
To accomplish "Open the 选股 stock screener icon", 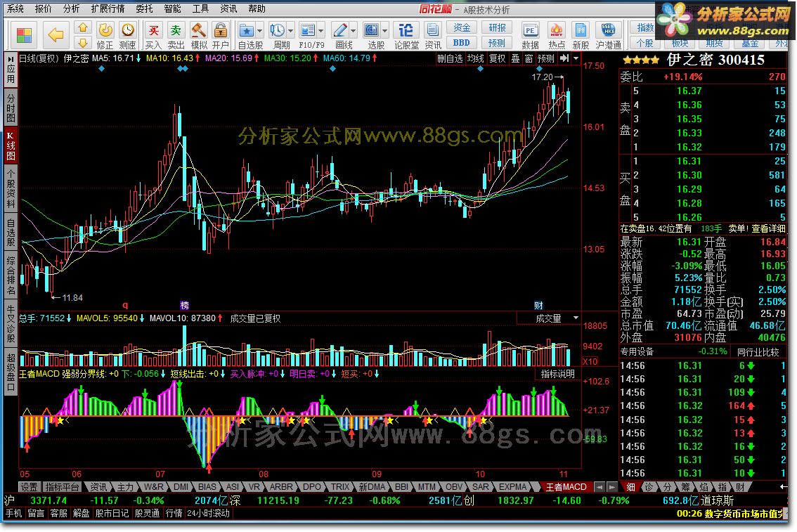I will (372, 30).
